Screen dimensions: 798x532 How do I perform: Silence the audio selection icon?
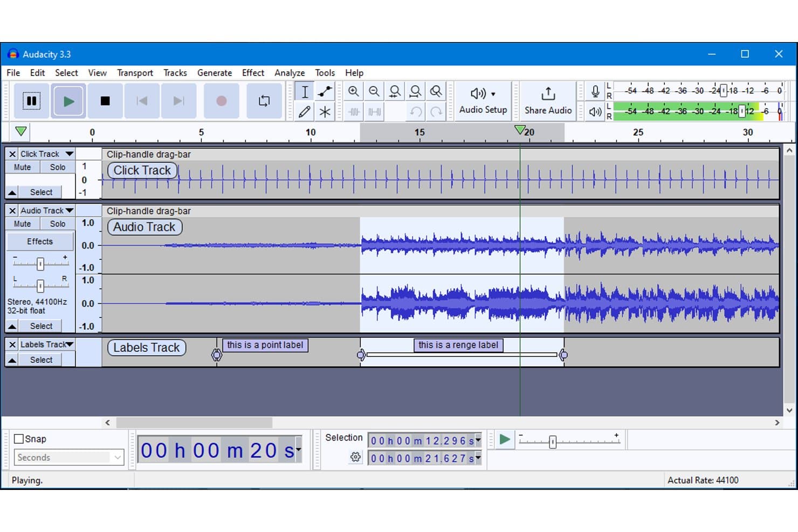[374, 112]
